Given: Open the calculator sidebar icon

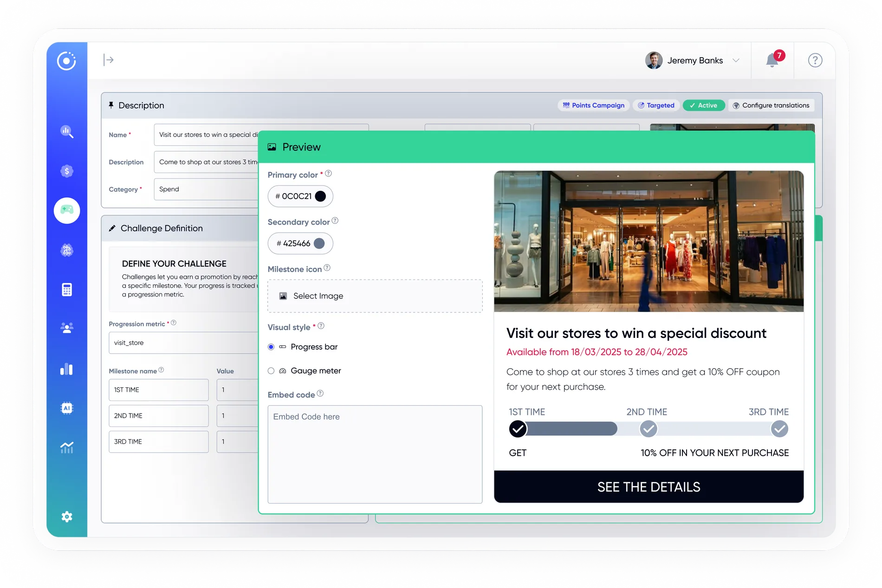Looking at the screenshot, I should click(x=67, y=290).
